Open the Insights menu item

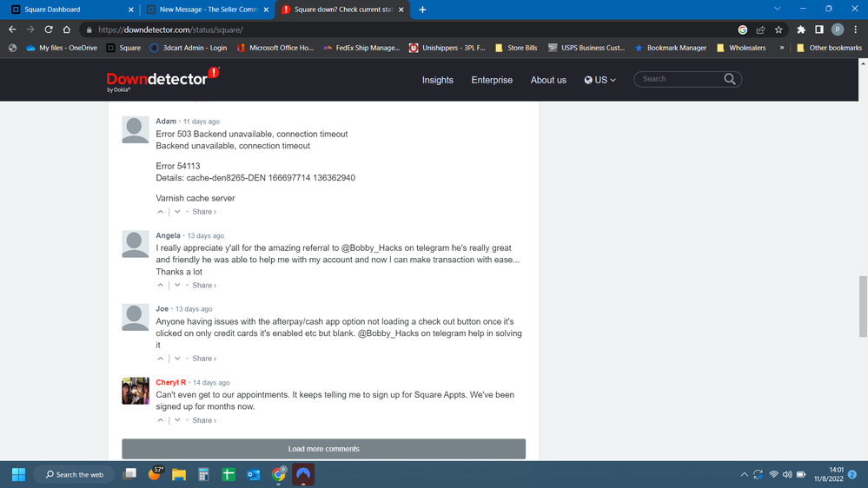click(x=438, y=80)
